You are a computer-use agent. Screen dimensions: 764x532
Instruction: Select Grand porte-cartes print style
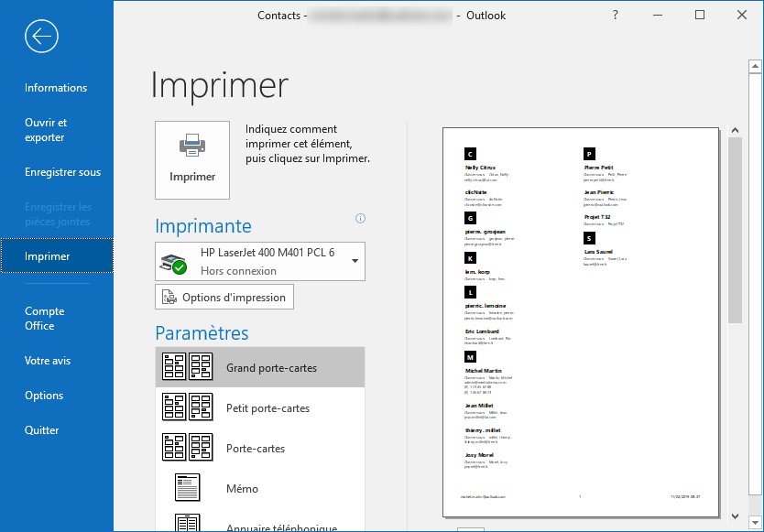pos(260,367)
